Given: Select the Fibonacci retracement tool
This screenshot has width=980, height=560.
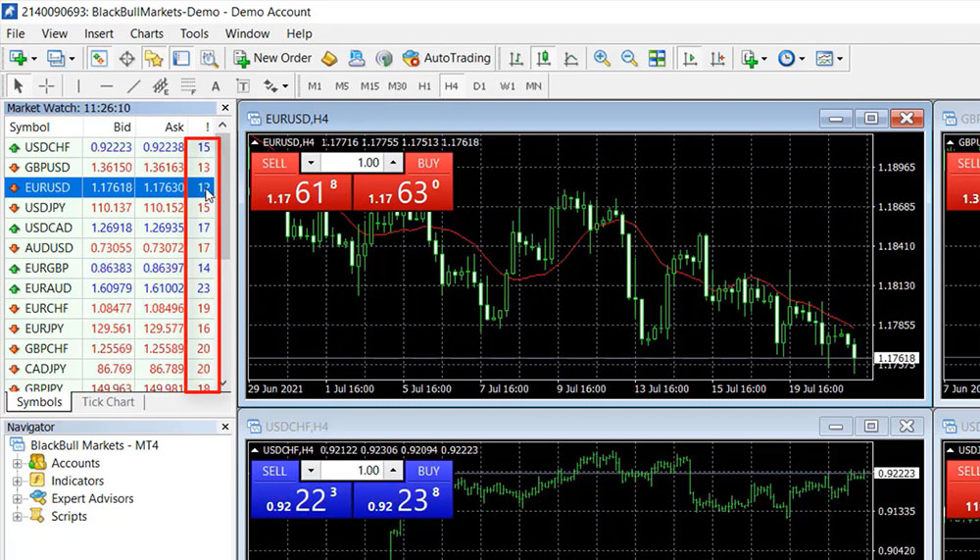Looking at the screenshot, I should coord(188,85).
